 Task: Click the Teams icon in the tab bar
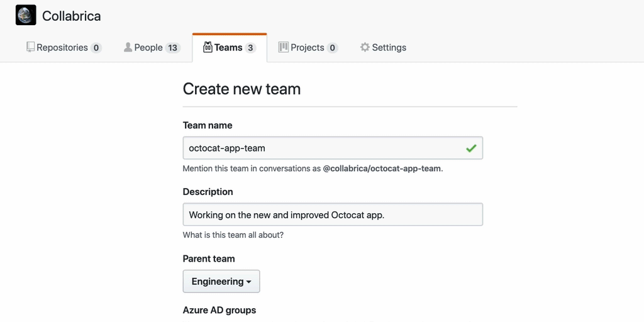[208, 47]
